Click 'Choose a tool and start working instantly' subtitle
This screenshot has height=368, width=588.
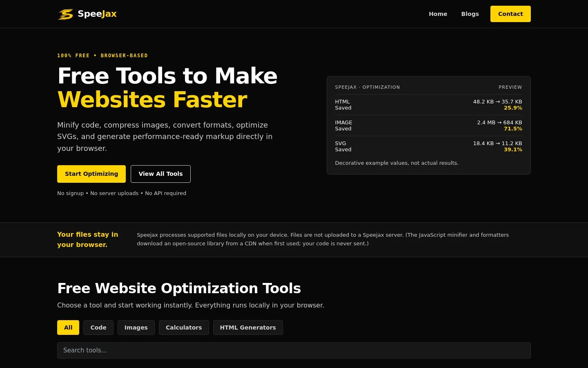[191, 305]
